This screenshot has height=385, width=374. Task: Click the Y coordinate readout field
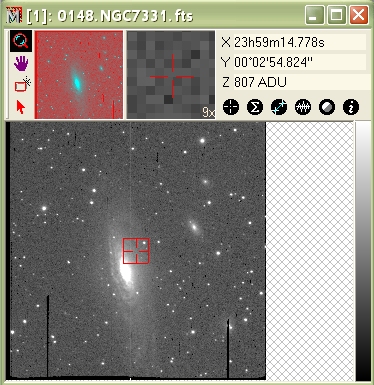[x=300, y=62]
